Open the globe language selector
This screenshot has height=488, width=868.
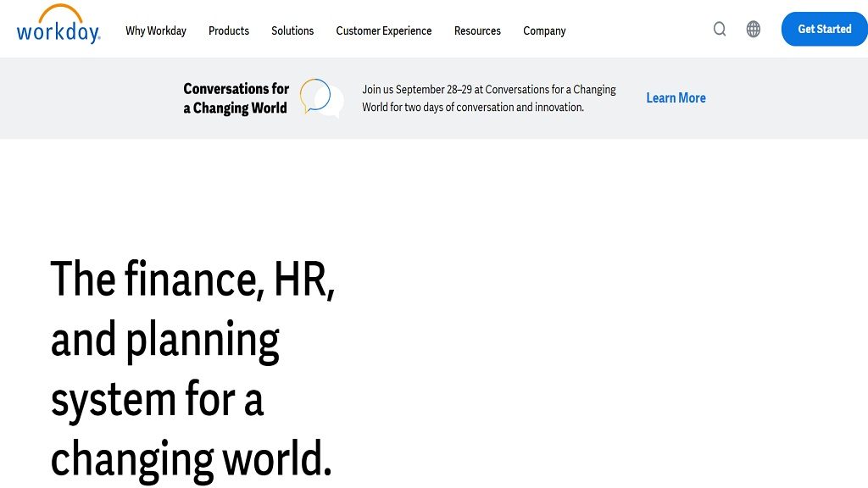(x=753, y=29)
